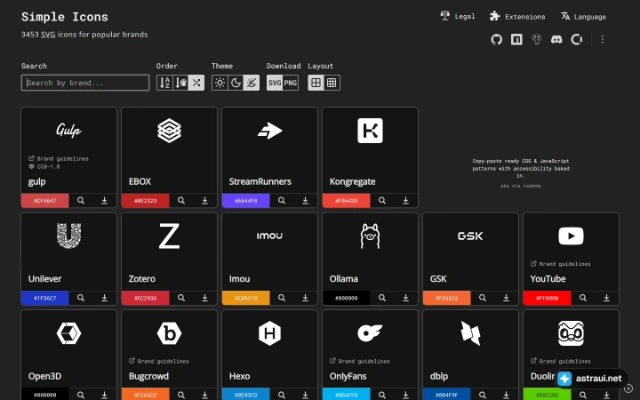Open the npm package icon link
This screenshot has height=400, width=640.
click(516, 39)
